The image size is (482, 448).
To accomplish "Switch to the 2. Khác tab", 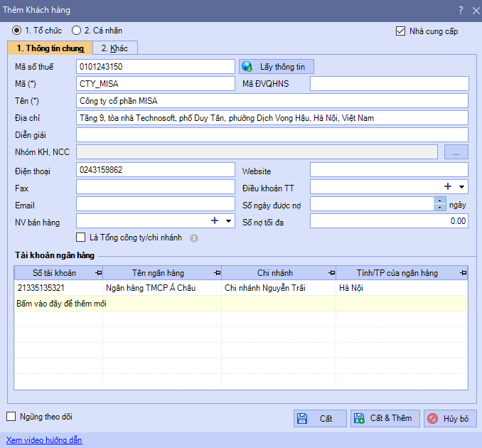I will pos(114,48).
